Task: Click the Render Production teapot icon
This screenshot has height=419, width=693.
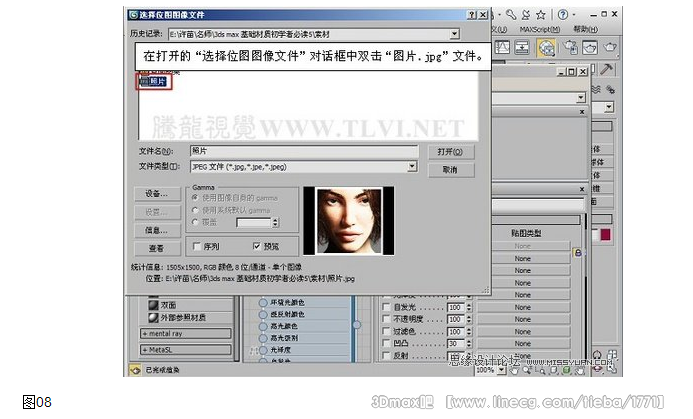Action: [x=610, y=46]
